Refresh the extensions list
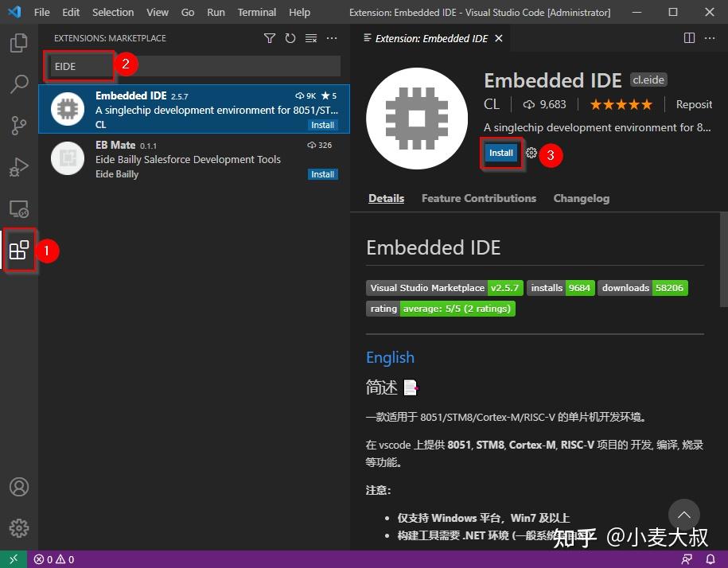The image size is (728, 568). [x=290, y=37]
